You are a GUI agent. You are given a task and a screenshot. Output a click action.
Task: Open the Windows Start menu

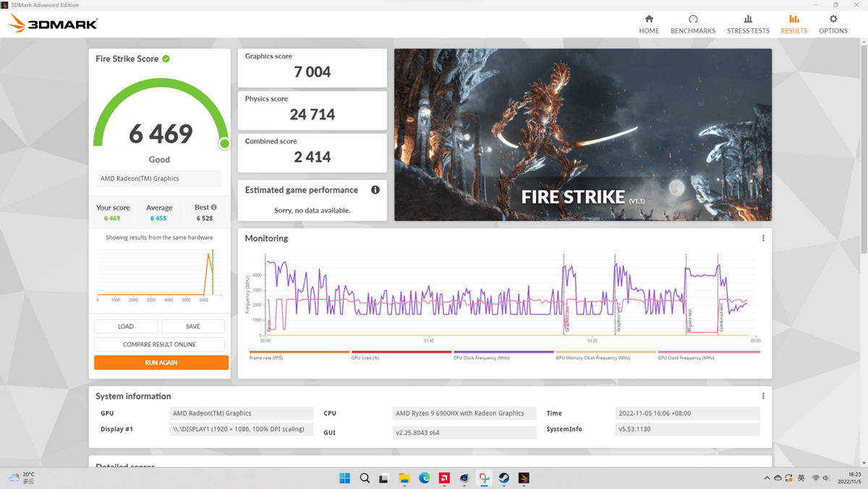click(345, 477)
